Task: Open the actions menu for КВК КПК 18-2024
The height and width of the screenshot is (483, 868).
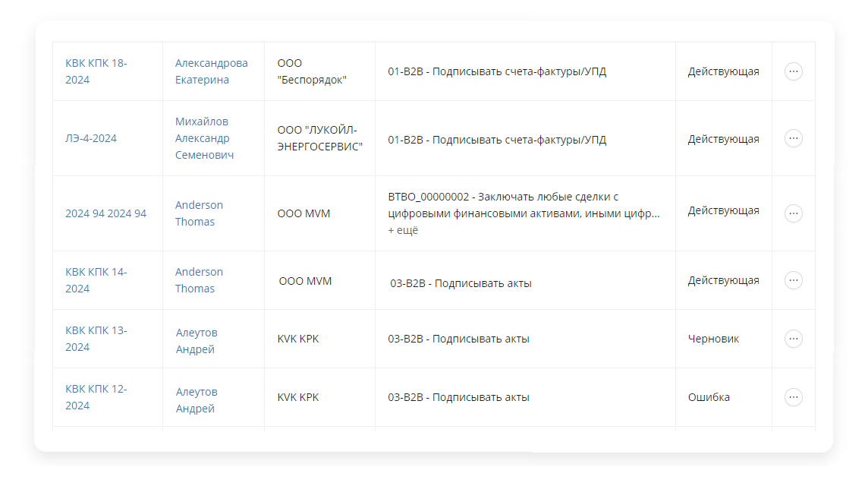Action: 793,71
